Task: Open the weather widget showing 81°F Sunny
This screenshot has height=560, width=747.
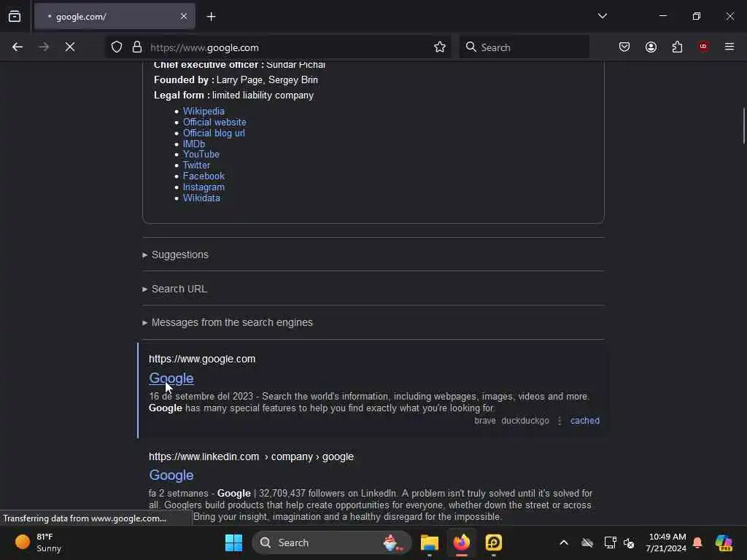Action: (x=38, y=542)
